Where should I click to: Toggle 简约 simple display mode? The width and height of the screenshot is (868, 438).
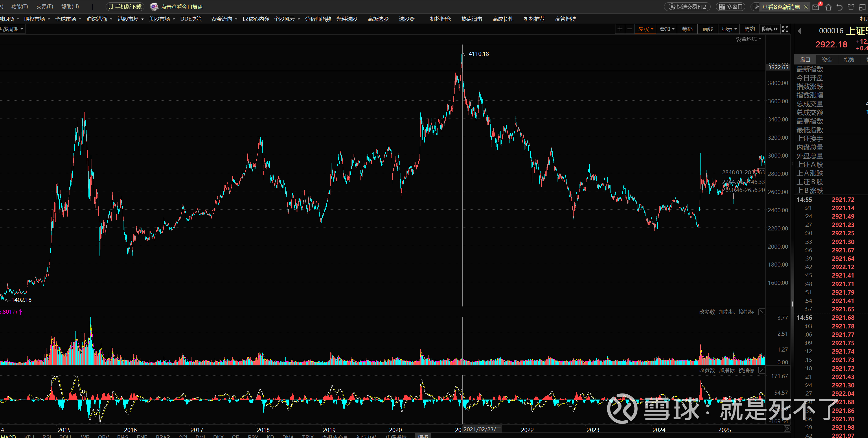749,29
